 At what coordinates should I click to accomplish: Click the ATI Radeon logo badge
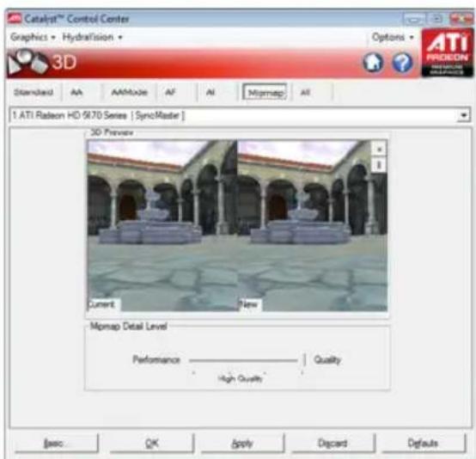pyautogui.click(x=447, y=52)
